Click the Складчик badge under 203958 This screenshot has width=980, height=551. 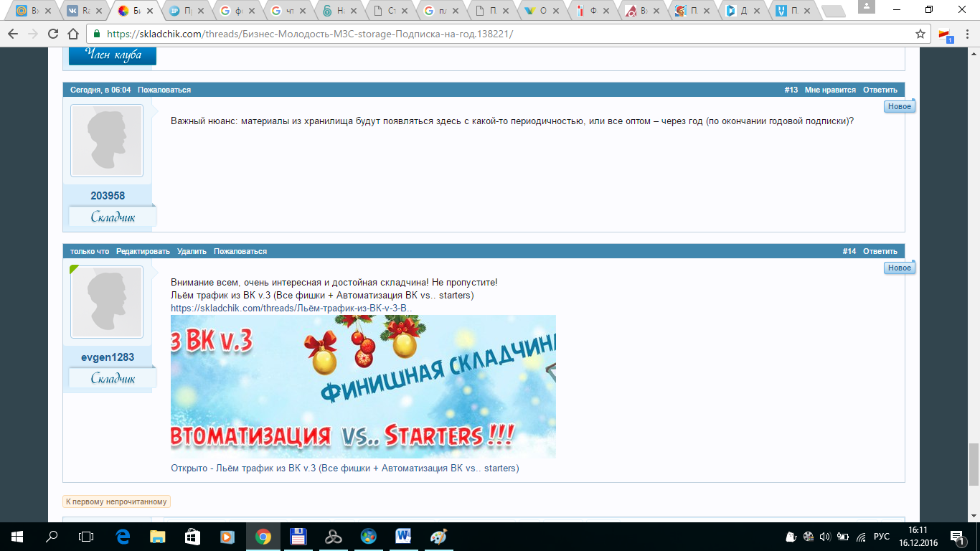tap(113, 217)
